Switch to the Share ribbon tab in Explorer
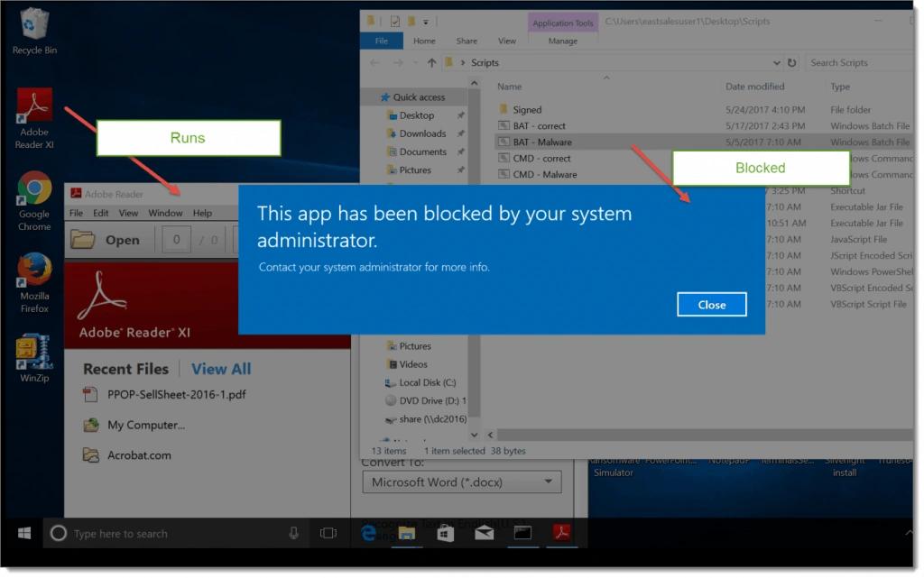Screen dimensions: 924x578 (467, 41)
